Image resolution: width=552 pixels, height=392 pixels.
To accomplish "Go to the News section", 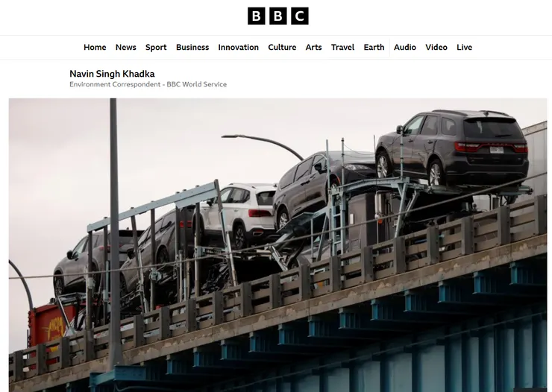I will [125, 47].
